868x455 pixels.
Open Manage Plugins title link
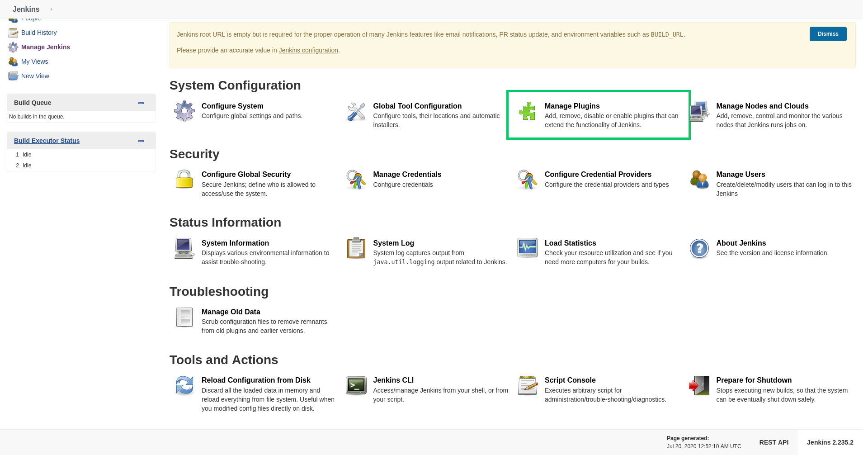[x=572, y=106]
